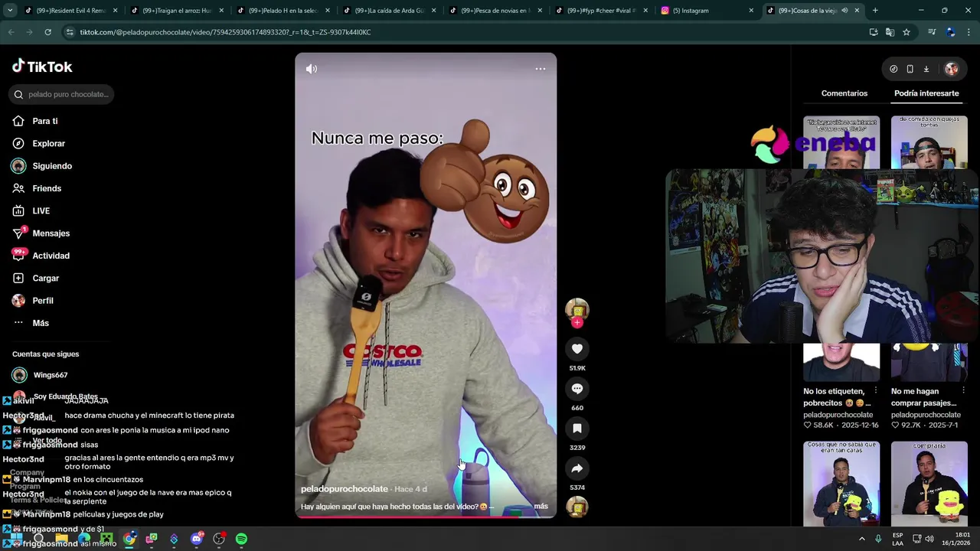The image size is (980, 551).
Task: Mute the TikTok video sound
Action: coord(312,69)
